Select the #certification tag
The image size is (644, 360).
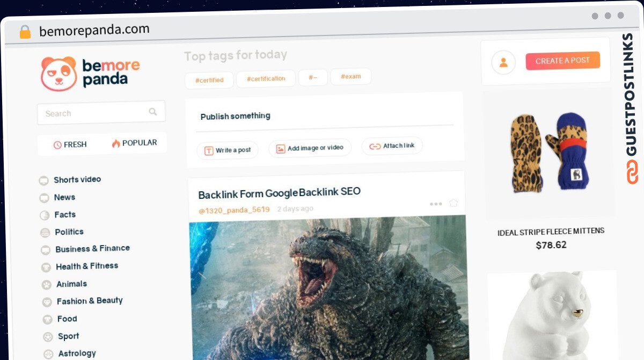point(266,78)
